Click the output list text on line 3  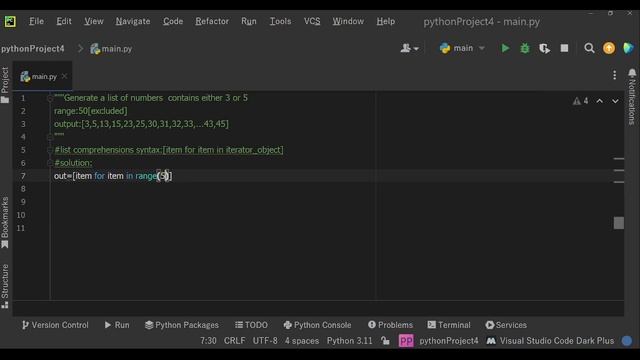point(141,124)
